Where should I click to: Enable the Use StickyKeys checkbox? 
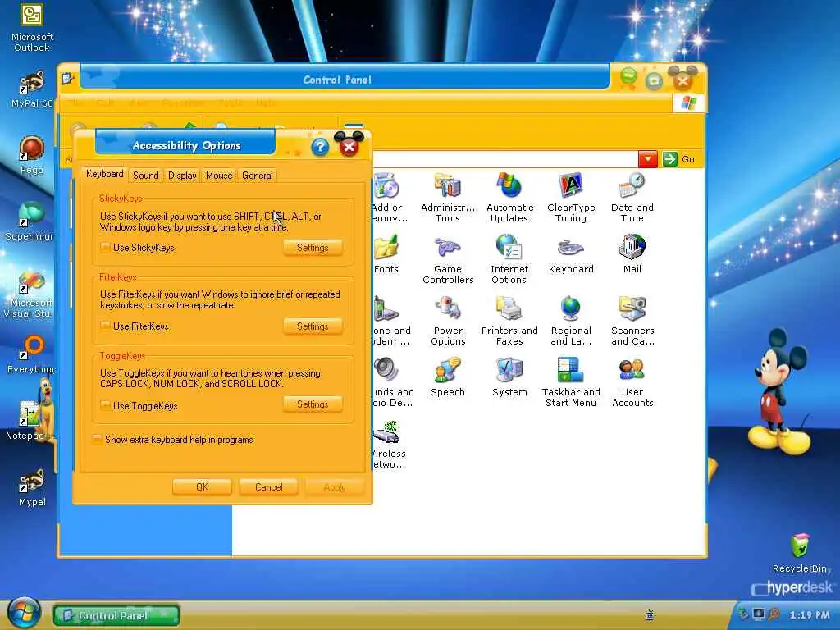point(106,247)
